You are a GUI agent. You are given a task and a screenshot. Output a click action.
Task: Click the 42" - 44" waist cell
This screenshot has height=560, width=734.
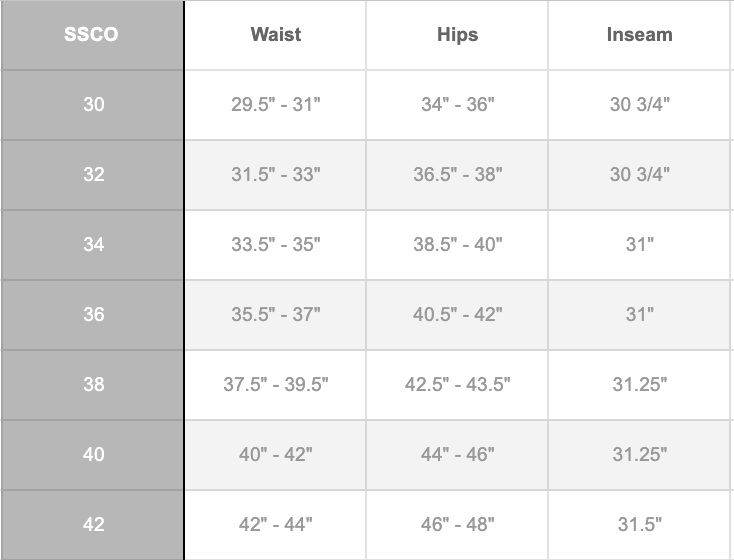[275, 524]
